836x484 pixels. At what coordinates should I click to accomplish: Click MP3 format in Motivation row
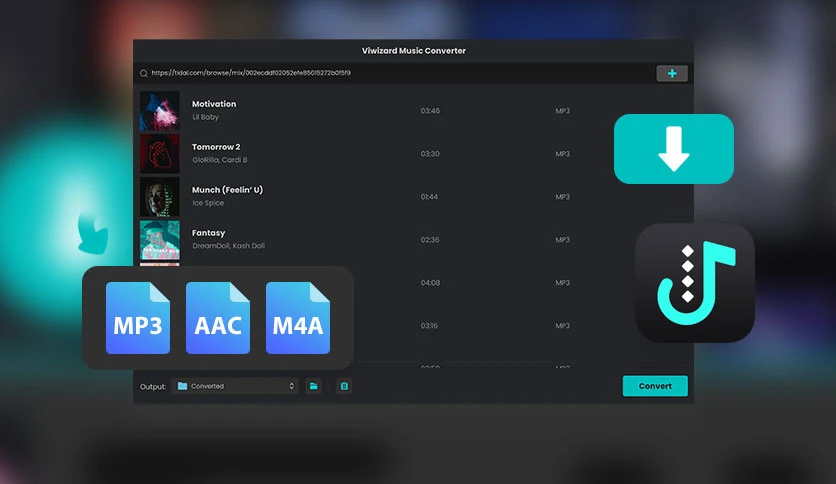tap(562, 111)
